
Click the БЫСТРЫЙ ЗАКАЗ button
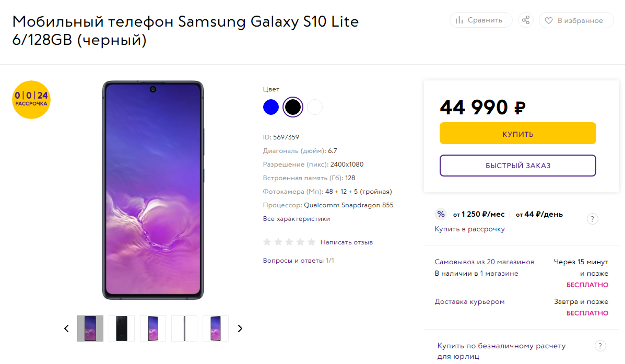pyautogui.click(x=518, y=166)
